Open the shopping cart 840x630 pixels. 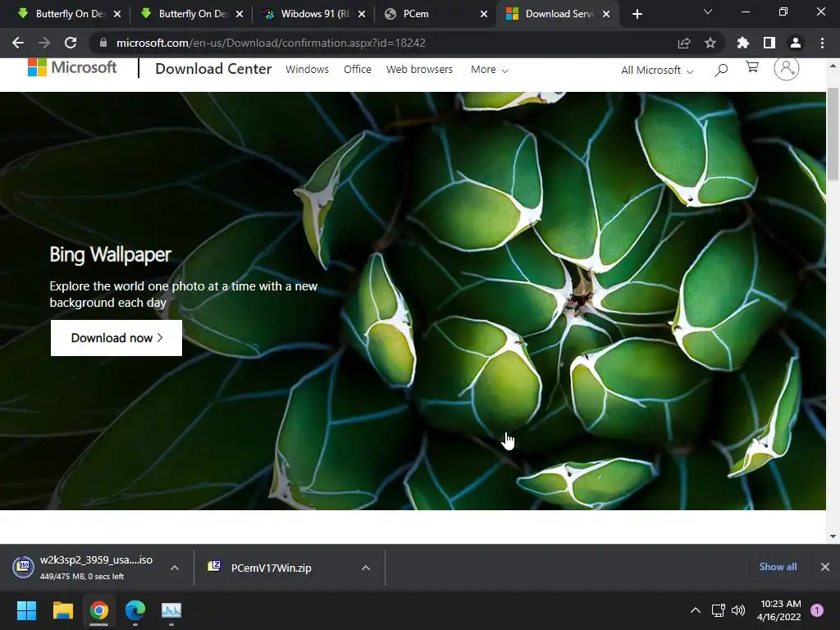point(752,67)
